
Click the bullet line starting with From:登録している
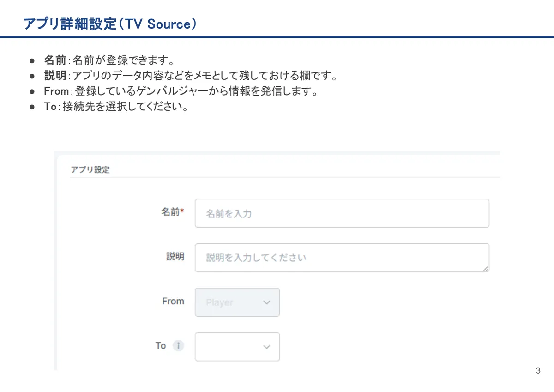click(181, 91)
